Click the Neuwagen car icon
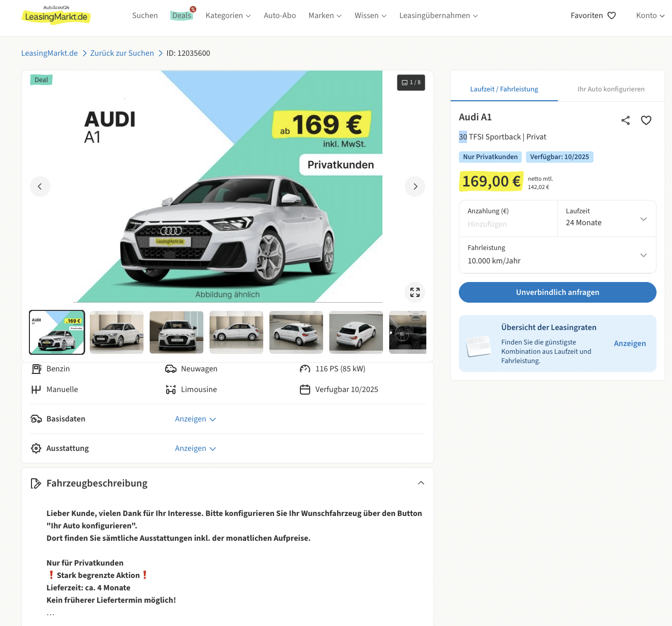The image size is (672, 626). (x=171, y=369)
